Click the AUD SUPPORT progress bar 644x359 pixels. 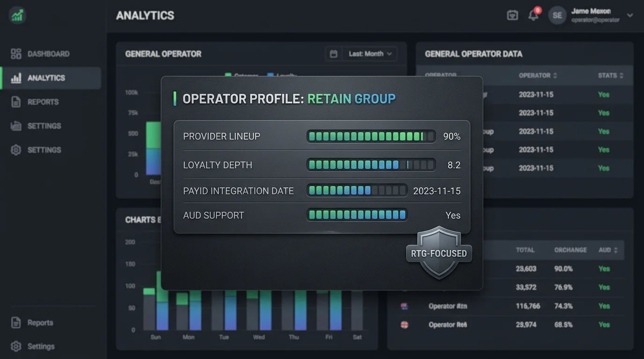pyautogui.click(x=357, y=215)
